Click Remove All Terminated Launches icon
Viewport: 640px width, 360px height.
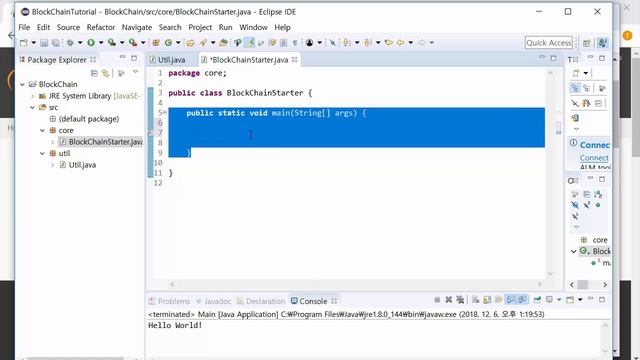click(460, 300)
